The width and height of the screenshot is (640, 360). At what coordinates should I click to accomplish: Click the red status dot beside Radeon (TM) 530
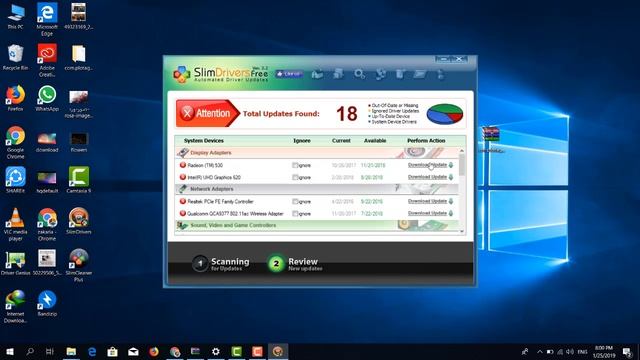pos(182,165)
